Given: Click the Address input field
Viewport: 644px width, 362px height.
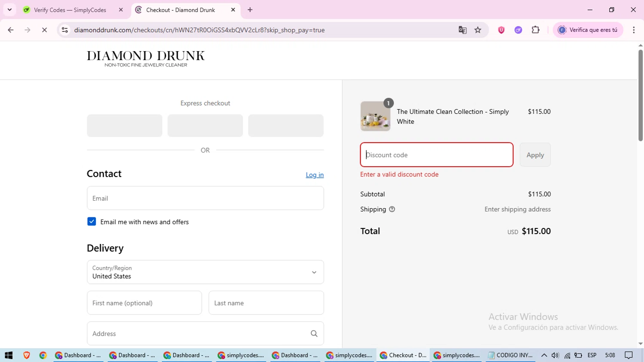Looking at the screenshot, I should 205,333.
